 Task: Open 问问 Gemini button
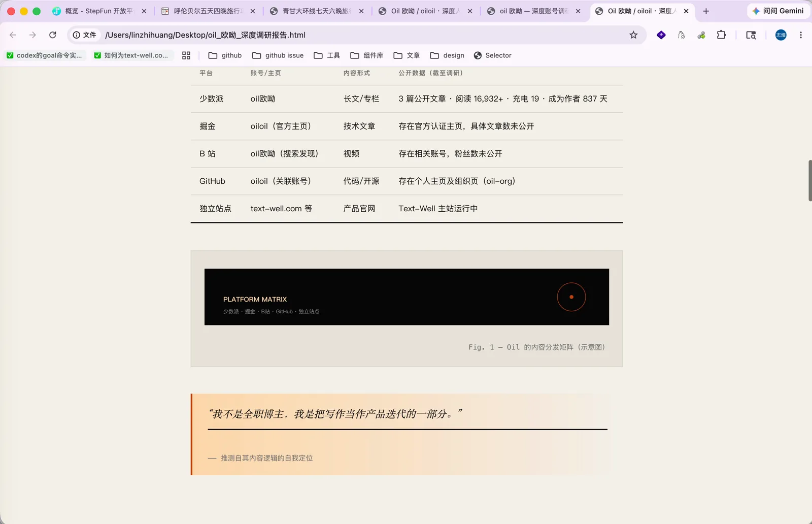pyautogui.click(x=778, y=11)
